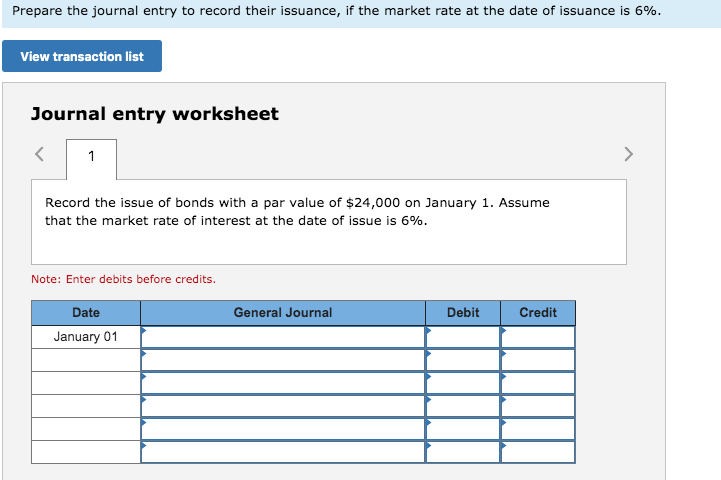Screen dimensions: 721x480
Task: Select the red 'Enter debits before credits' note
Action: 123,279
